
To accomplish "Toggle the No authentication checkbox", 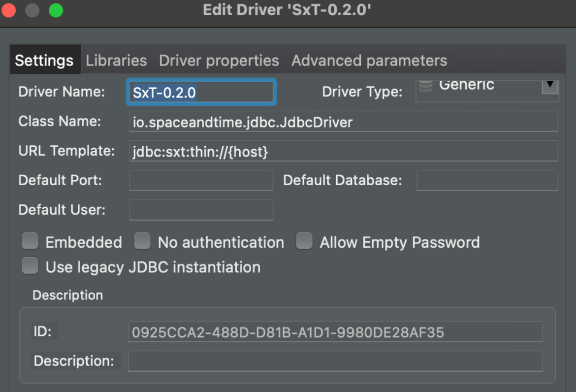I will pyautogui.click(x=142, y=241).
